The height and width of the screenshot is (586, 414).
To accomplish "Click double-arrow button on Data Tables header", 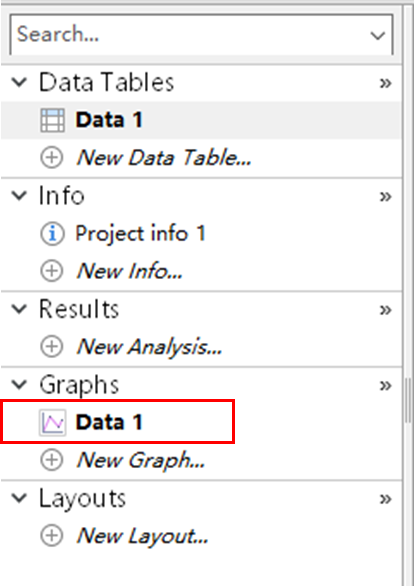I will (x=386, y=83).
